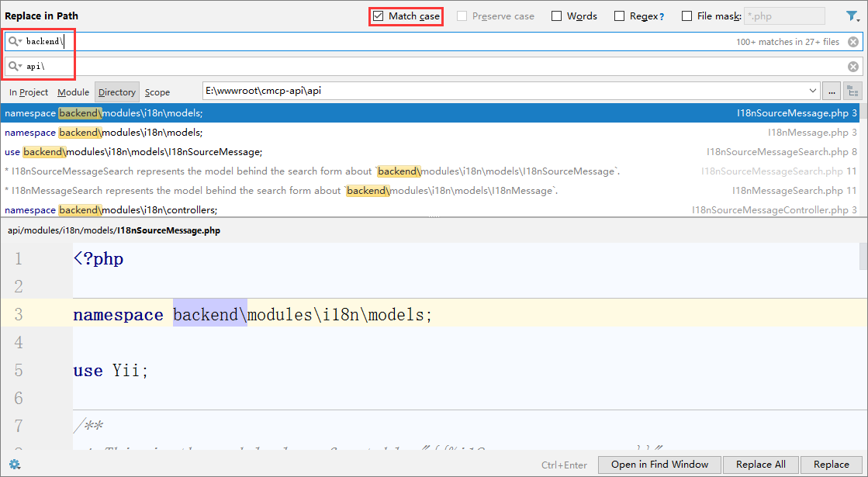Browse for directory with ellipsis button

pos(831,91)
